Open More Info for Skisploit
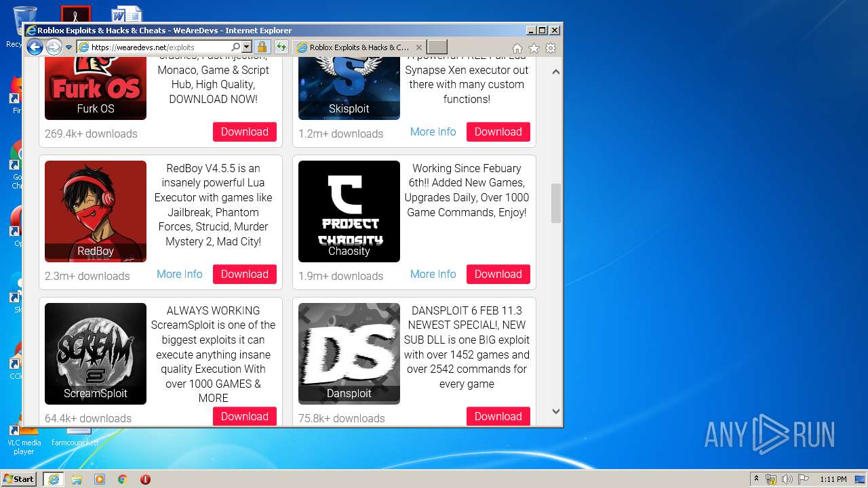Screen dimensions: 868x488 point(433,132)
